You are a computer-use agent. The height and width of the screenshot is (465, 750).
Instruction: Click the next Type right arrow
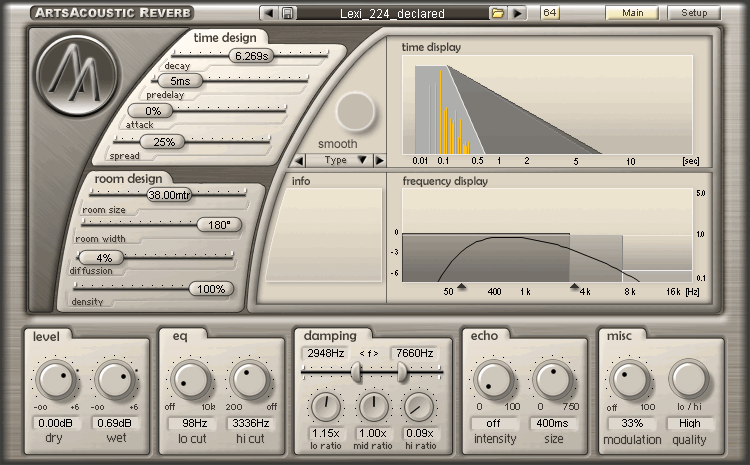click(x=379, y=160)
